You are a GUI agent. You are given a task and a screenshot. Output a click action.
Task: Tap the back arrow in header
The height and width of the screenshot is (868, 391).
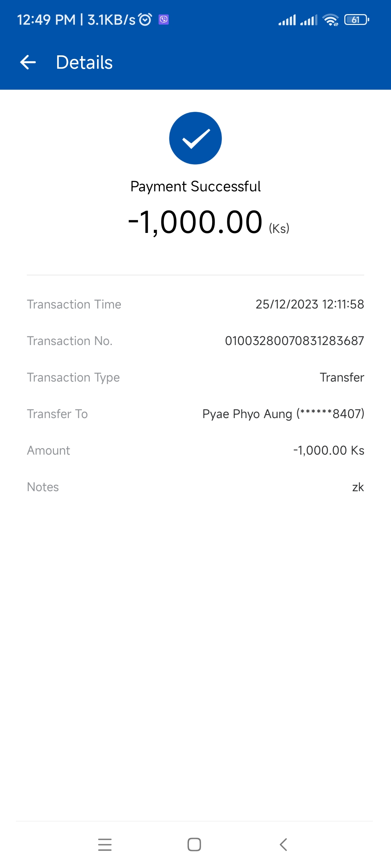pos(28,62)
